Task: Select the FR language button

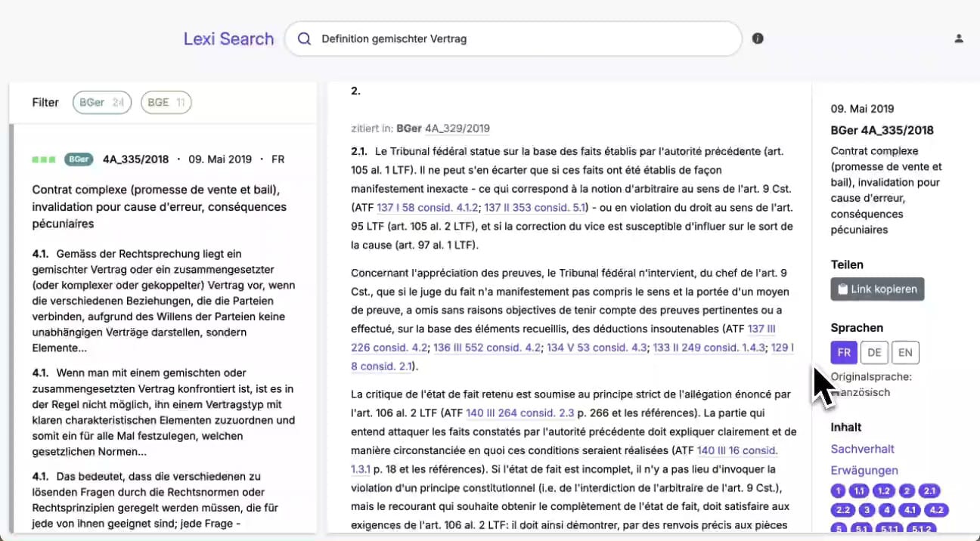Action: [x=844, y=352]
